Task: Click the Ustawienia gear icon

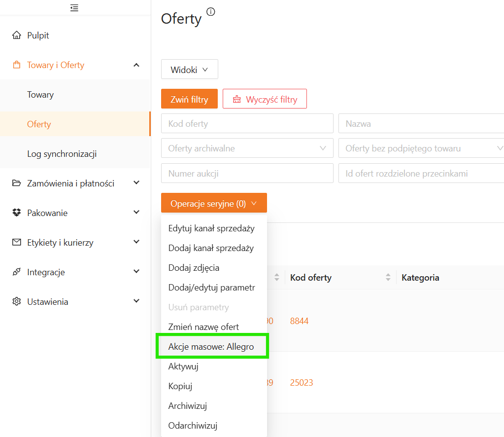Action: (17, 302)
